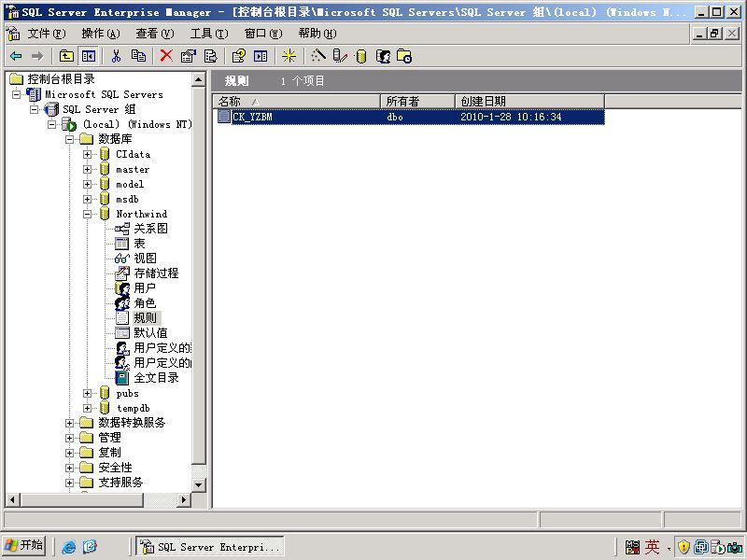Click the Register Server toolbar icon

coord(340,56)
